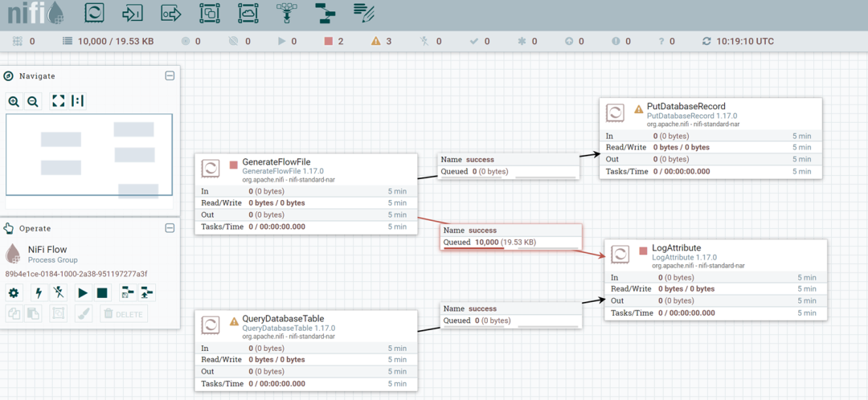868x400 pixels.
Task: Reset zoom to actual size
Action: pos(78,101)
